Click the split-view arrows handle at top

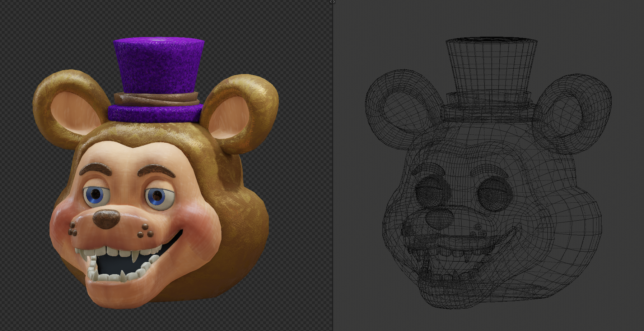click(x=332, y=2)
